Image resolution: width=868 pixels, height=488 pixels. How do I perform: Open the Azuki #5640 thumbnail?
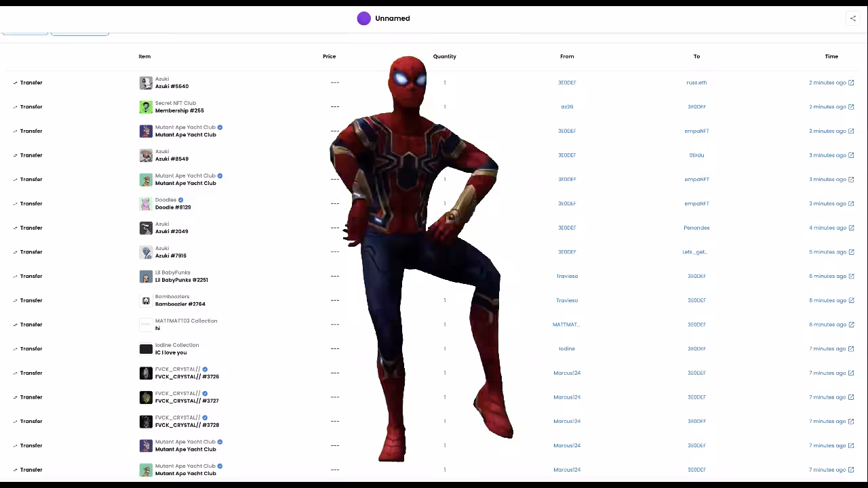[146, 83]
